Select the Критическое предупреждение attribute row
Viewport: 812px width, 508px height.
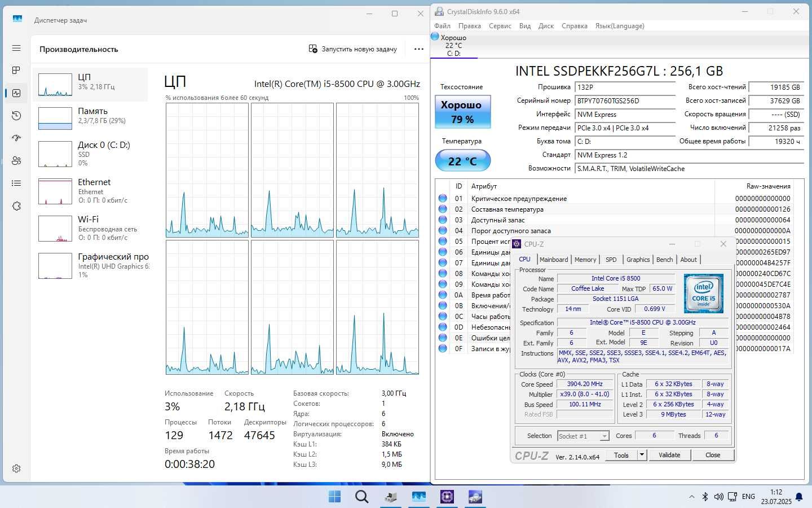[x=615, y=198]
